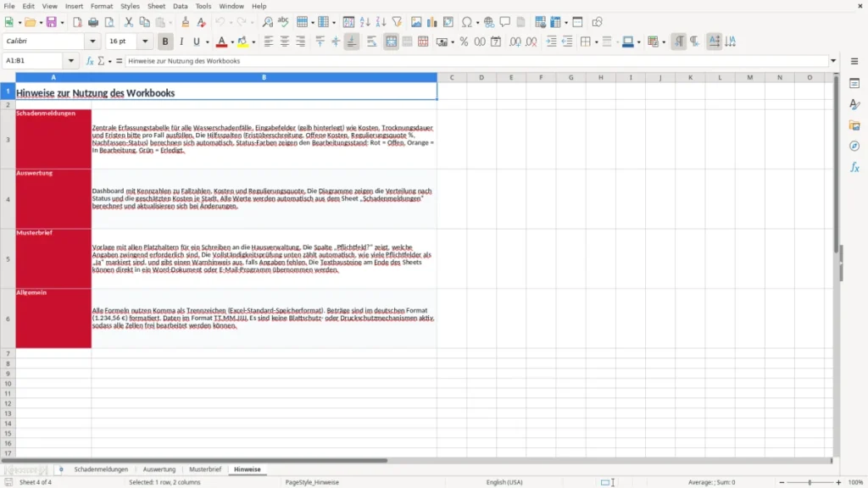Open Find and Replace icon
868x488 pixels.
(x=267, y=22)
